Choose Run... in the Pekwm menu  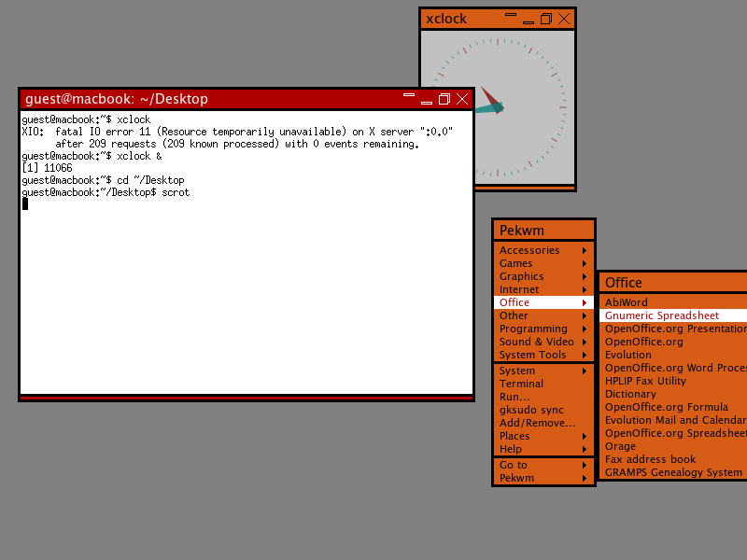tap(543, 397)
